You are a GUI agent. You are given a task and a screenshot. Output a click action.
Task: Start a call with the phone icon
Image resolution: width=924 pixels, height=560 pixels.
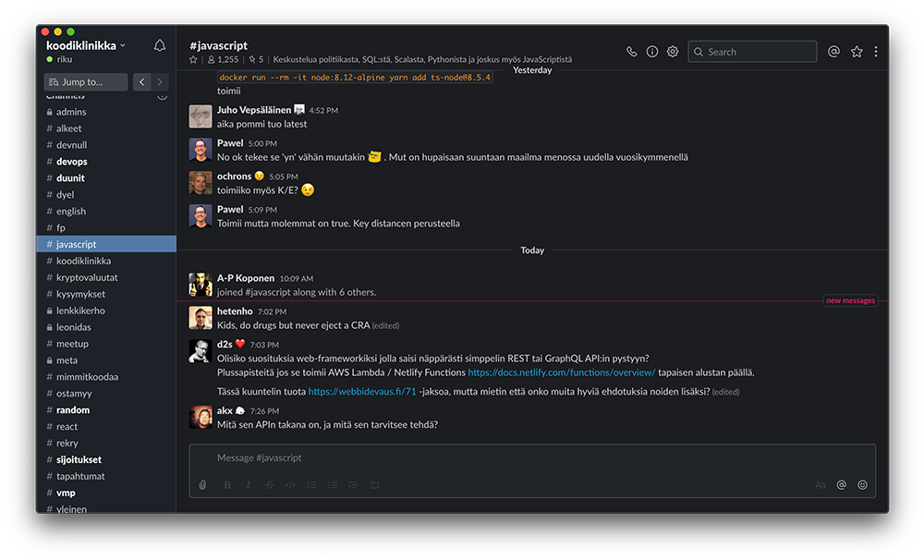coord(632,52)
